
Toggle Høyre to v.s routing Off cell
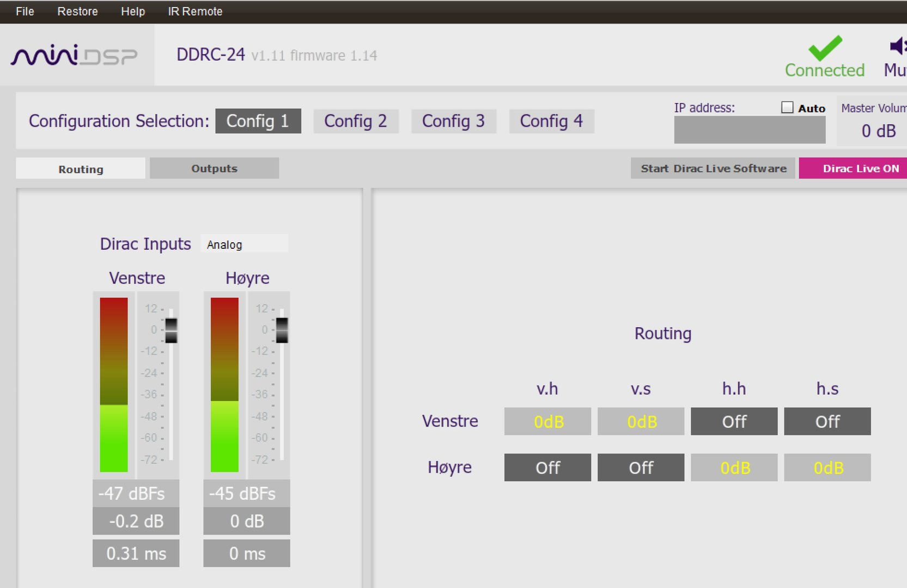641,467
